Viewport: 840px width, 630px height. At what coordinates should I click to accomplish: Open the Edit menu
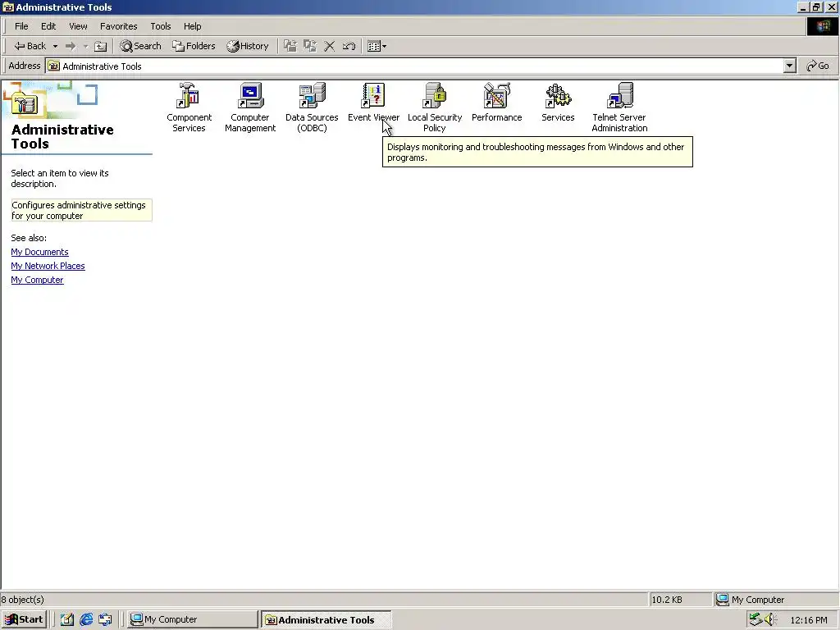48,26
